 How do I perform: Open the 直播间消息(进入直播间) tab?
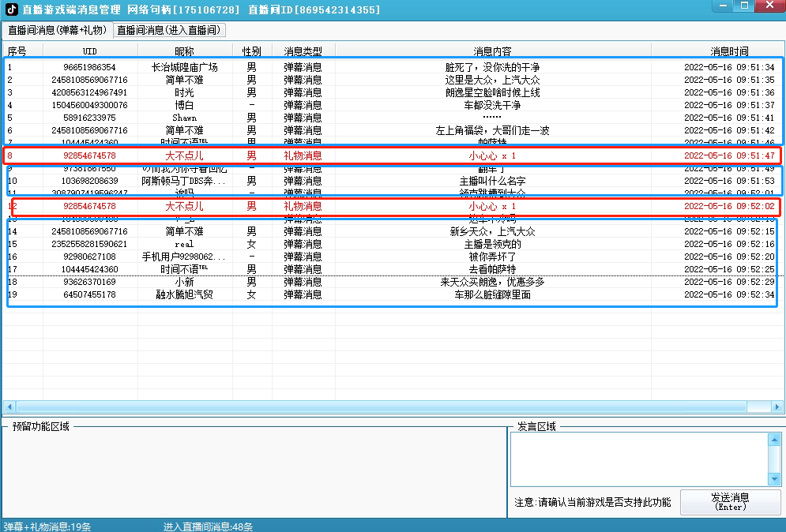(169, 30)
